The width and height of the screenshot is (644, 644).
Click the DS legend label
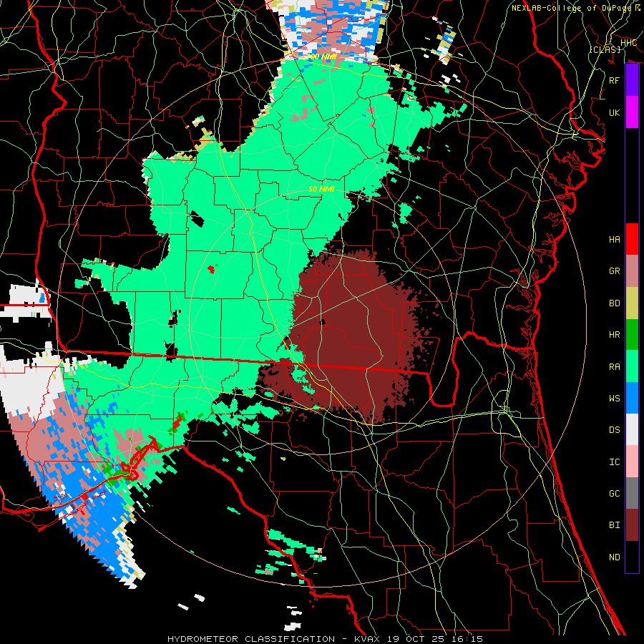614,430
